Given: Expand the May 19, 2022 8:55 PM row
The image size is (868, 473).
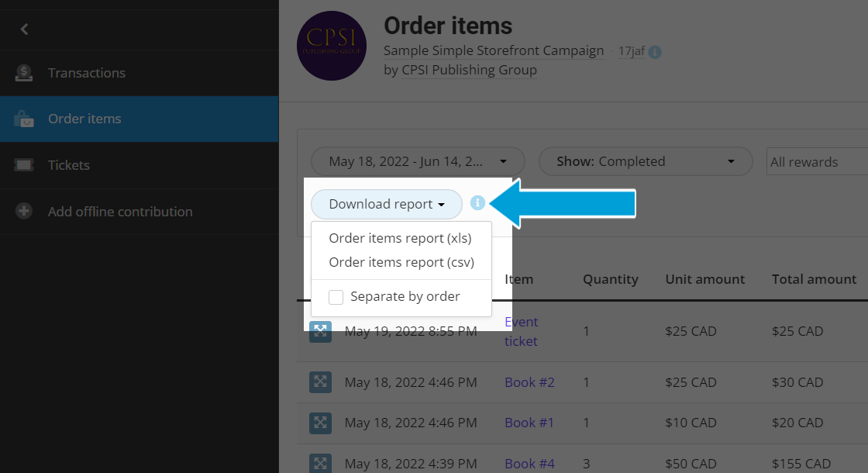Looking at the screenshot, I should pos(320,331).
